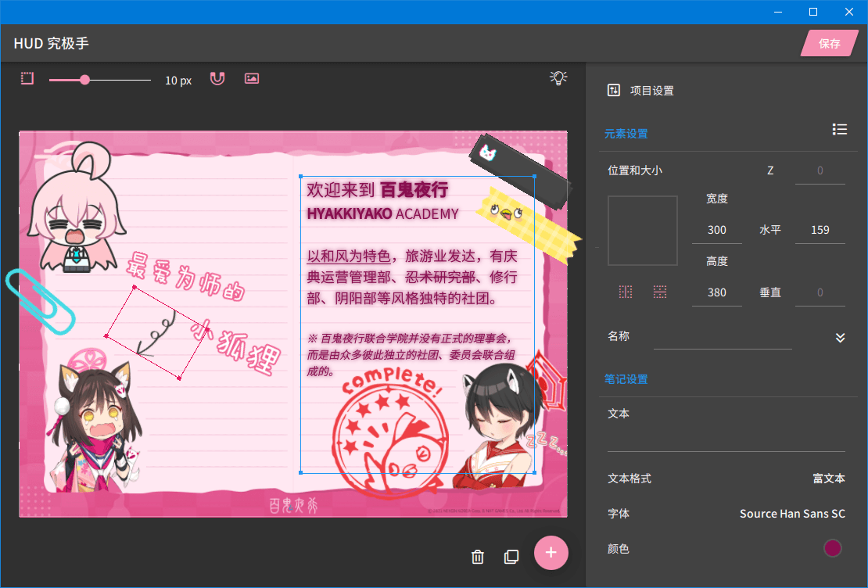Screen dimensions: 868x588
Task: Maximize the HUD window
Action: pos(813,12)
